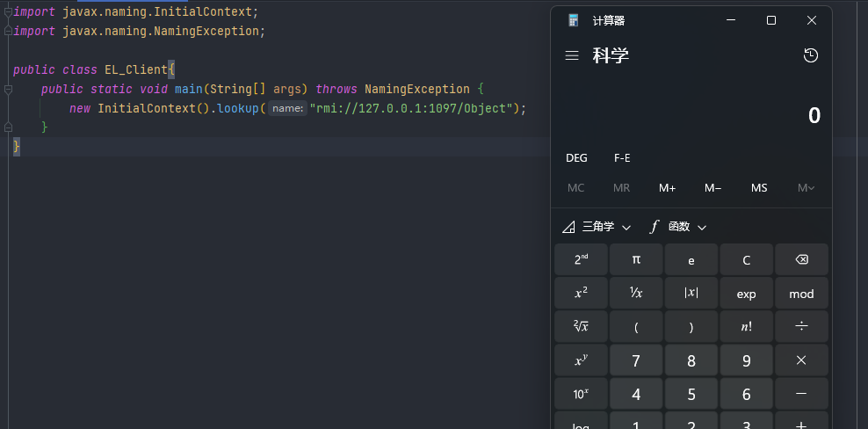This screenshot has height=429, width=868.
Task: Click digit 6 on the calculator
Action: 746,394
